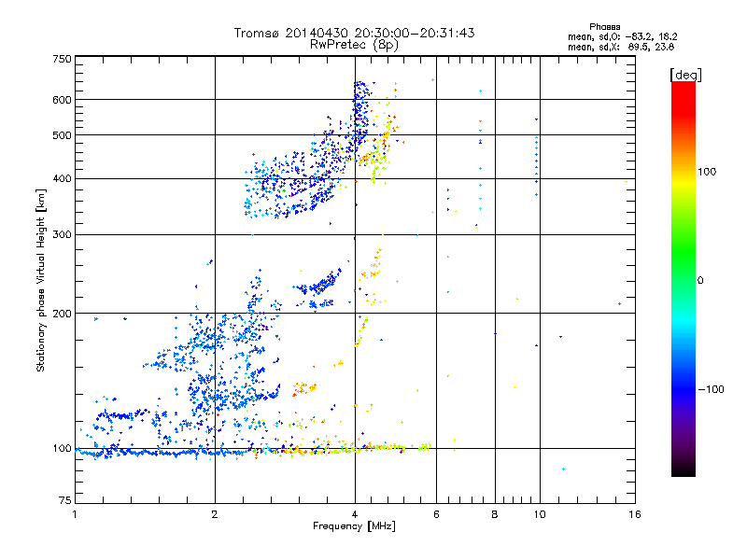Click the 'mean, sd,O: -83.2, 18.2' statistics line
This screenshot has height=560, width=747.
(x=622, y=36)
